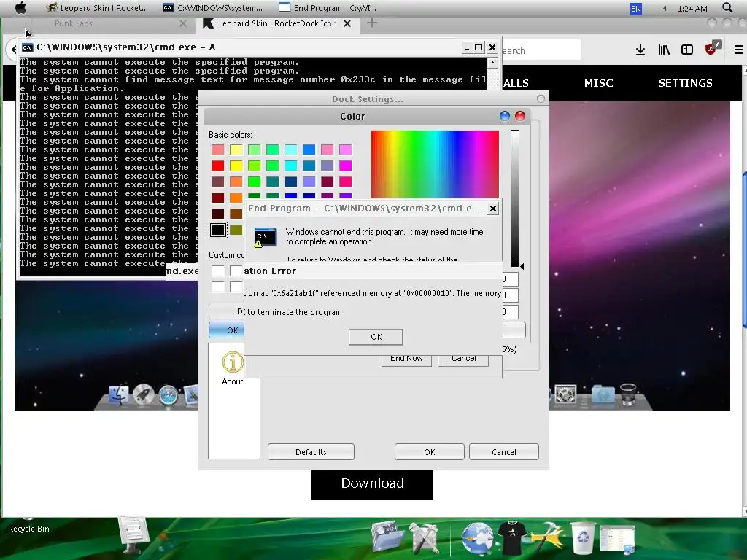Pick a hue in the color spectrum
This screenshot has height=560, width=747.
coord(435,164)
